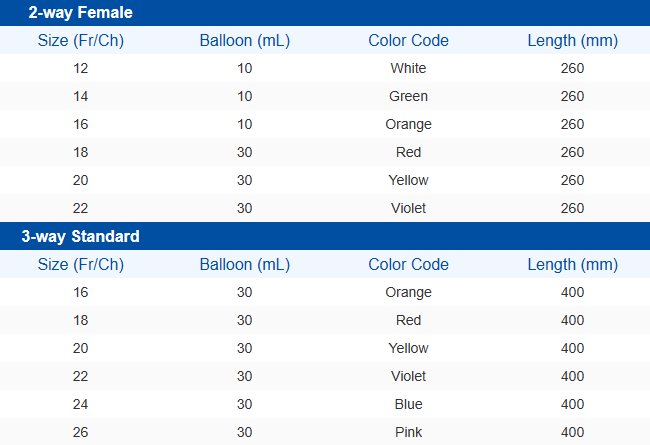
Task: Click the Green color code cell
Action: (x=408, y=97)
